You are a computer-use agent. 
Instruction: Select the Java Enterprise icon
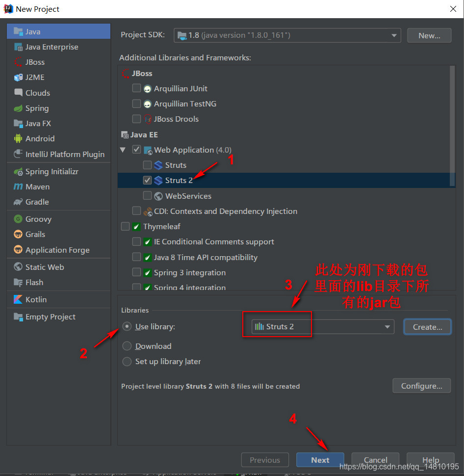coord(18,47)
